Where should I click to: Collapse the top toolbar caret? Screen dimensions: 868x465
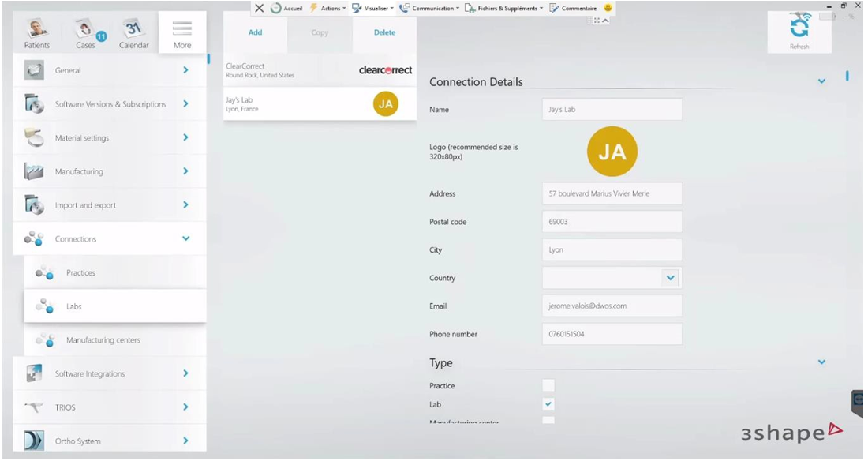(605, 21)
